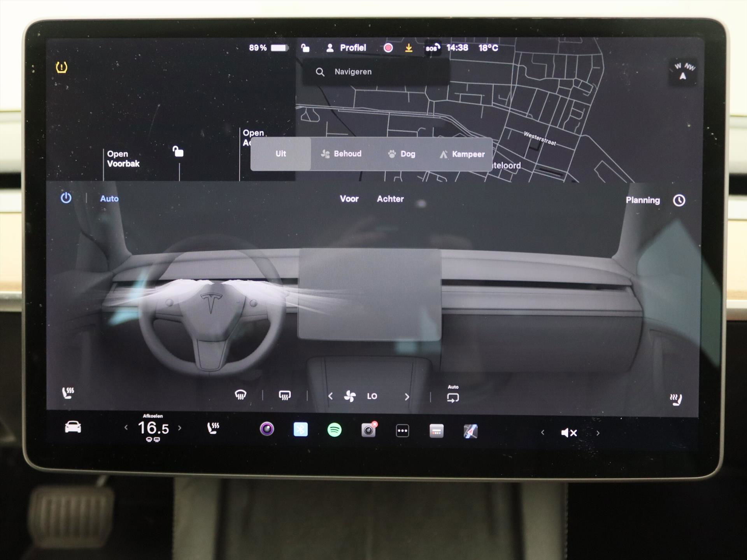
Task: Select Kampeer camp mode
Action: (462, 154)
